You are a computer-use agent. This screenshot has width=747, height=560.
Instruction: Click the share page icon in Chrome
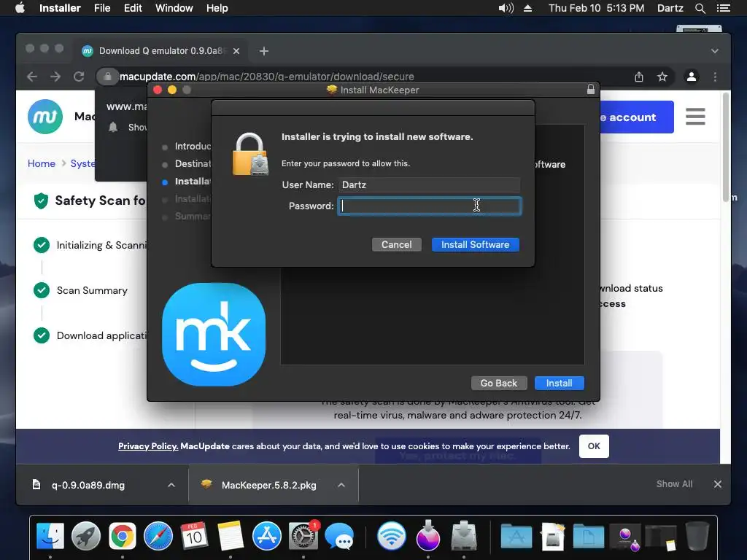(x=639, y=77)
